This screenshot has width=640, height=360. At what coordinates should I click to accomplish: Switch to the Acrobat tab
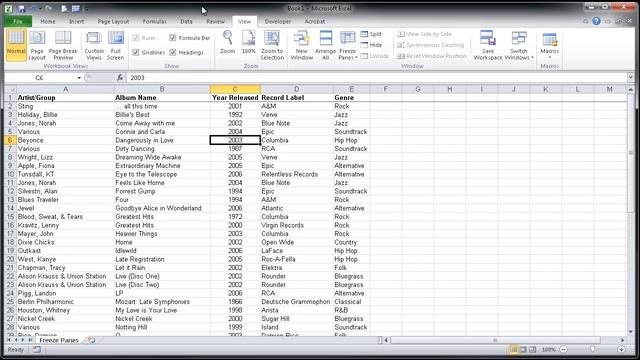point(315,21)
